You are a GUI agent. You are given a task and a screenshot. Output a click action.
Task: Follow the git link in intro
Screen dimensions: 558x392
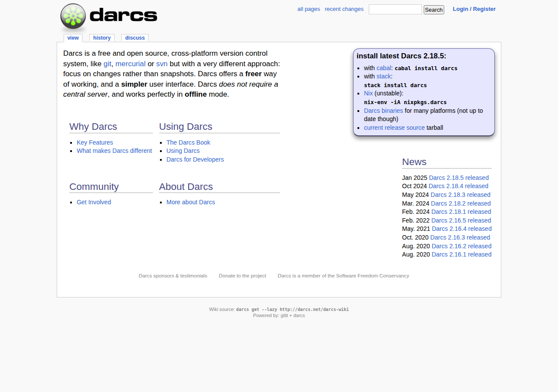tap(108, 64)
